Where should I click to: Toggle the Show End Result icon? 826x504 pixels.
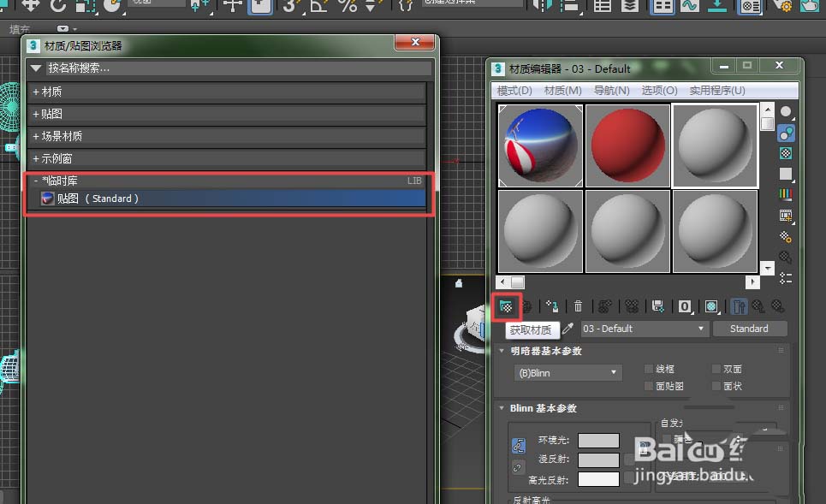click(739, 306)
